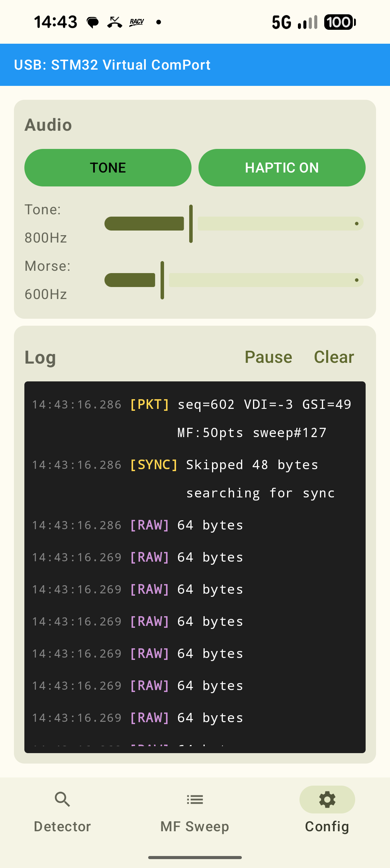Tap the Config gear icon
Viewport: 390px width, 868px height.
tap(327, 799)
